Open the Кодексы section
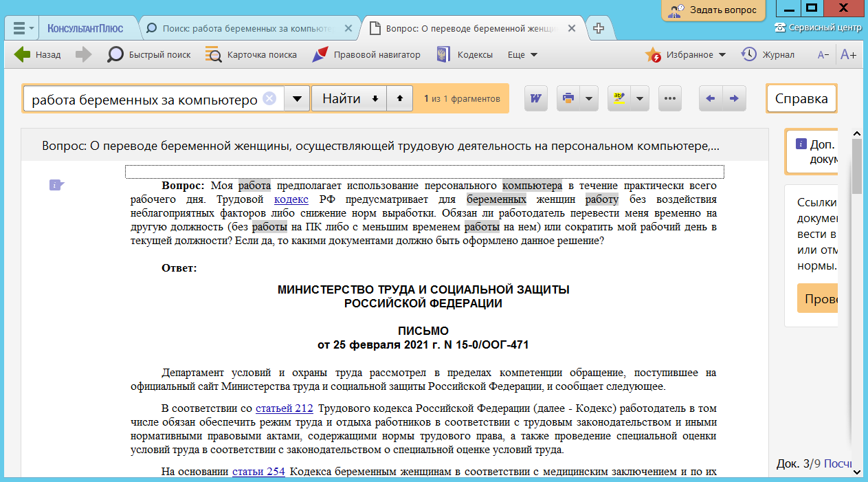This screenshot has height=482, width=868. pos(465,55)
